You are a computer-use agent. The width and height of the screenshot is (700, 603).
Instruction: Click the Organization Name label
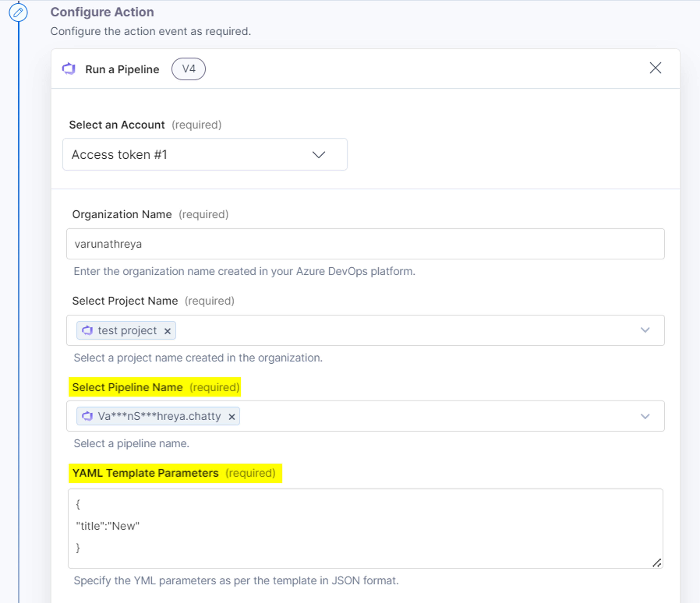[x=122, y=214]
